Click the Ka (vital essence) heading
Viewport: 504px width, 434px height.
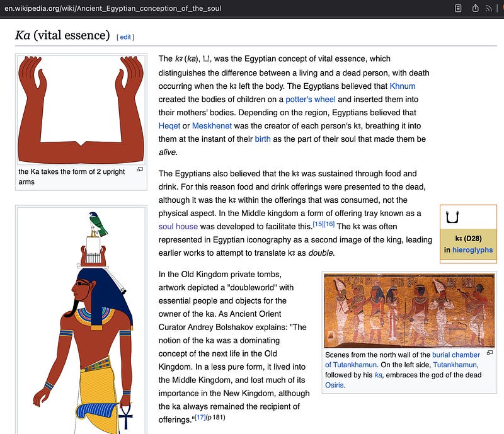point(62,35)
